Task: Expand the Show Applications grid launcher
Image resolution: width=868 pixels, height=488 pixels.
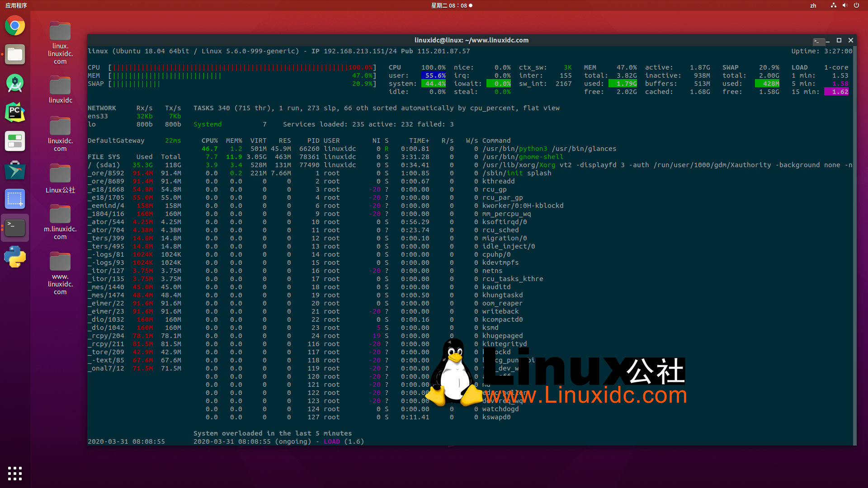Action: [x=15, y=474]
